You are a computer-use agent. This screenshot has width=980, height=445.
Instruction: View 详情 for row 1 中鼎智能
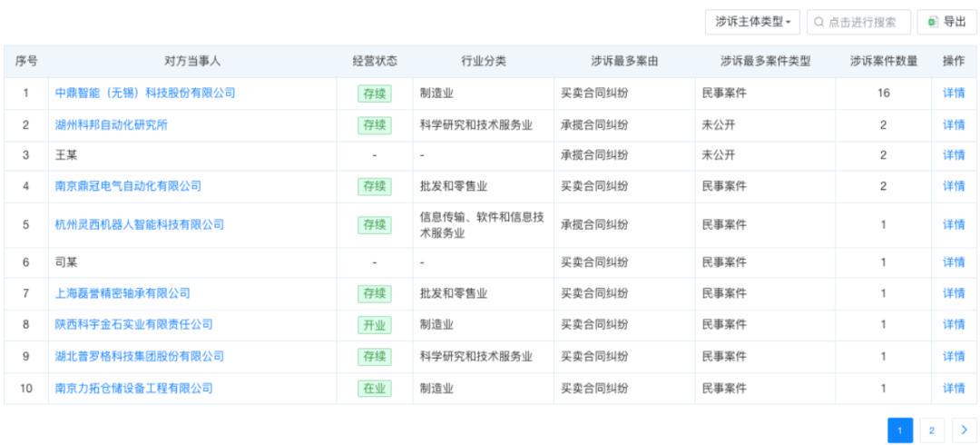[954, 93]
